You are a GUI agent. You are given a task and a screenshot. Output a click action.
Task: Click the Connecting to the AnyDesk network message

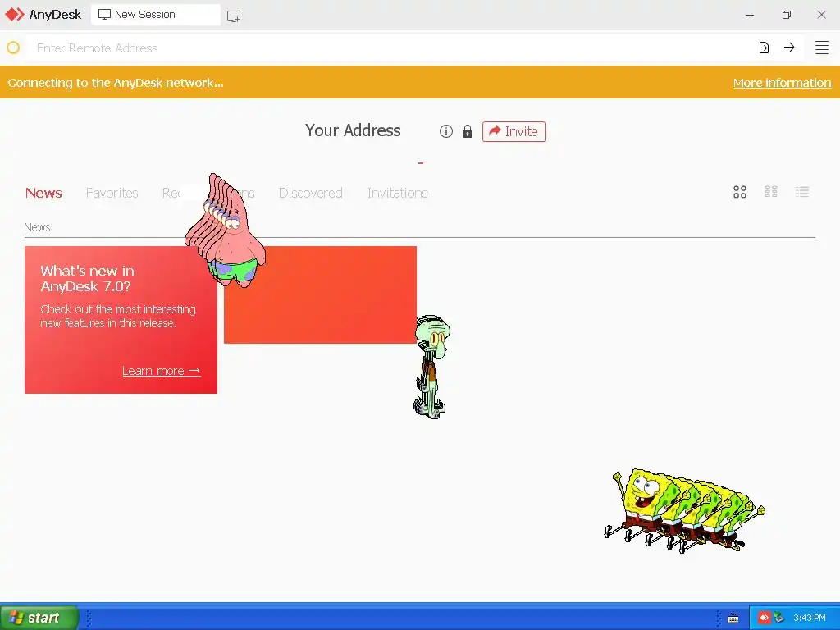click(x=116, y=83)
